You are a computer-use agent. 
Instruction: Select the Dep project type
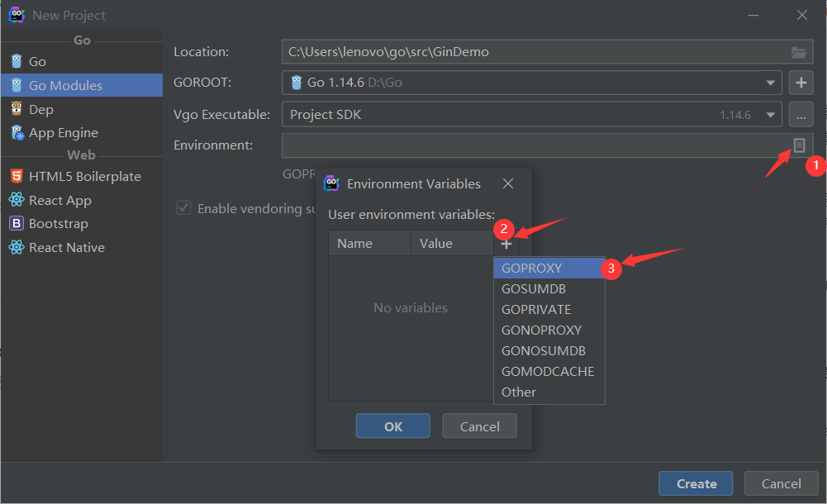(82, 109)
